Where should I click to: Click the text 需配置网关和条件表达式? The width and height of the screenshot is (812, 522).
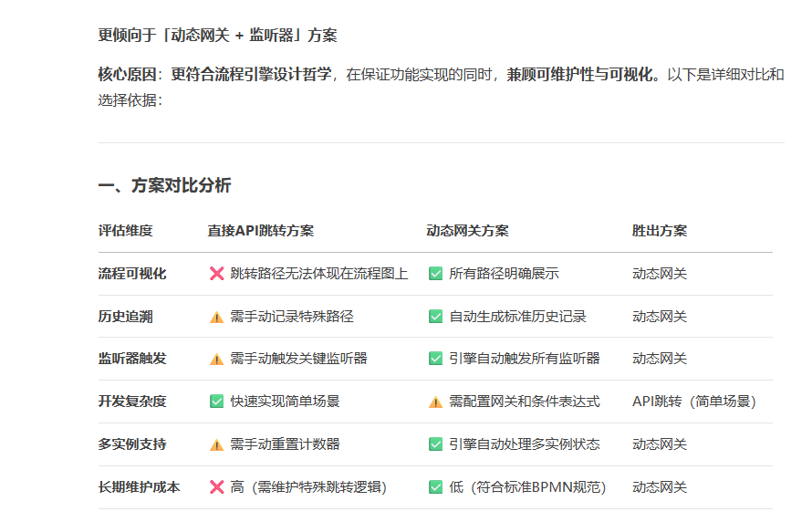[524, 402]
